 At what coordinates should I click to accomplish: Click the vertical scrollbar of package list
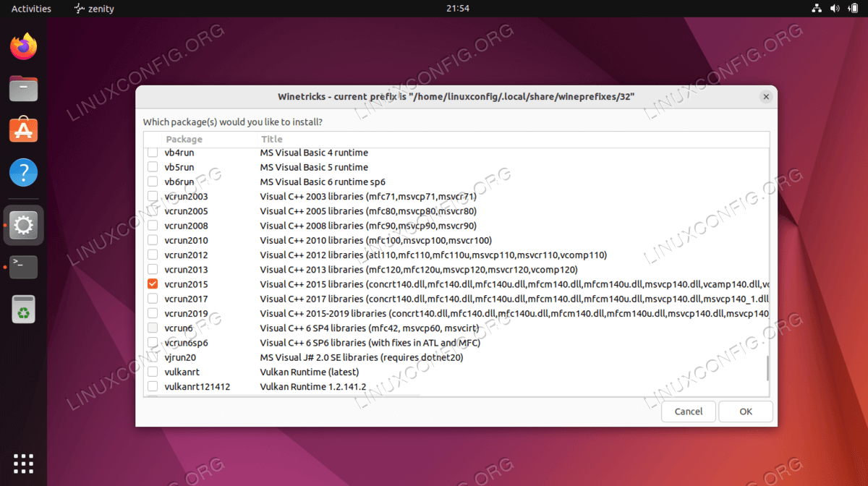tap(767, 368)
